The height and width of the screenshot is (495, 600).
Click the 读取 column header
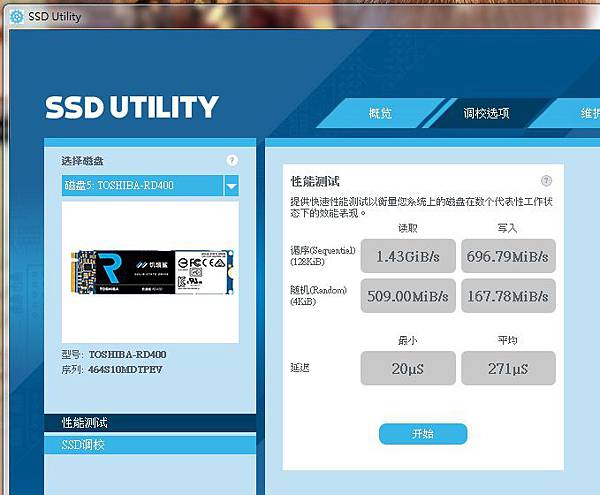pyautogui.click(x=408, y=228)
